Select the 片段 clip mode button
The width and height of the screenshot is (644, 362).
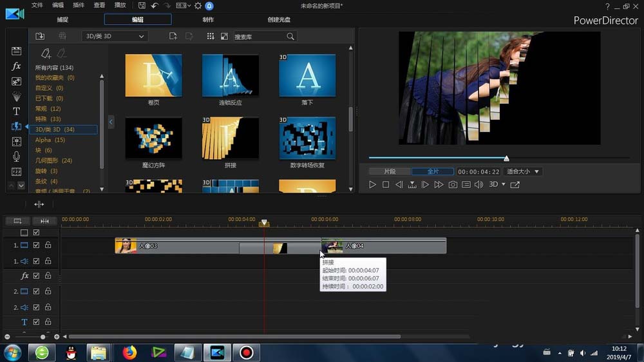[390, 171]
